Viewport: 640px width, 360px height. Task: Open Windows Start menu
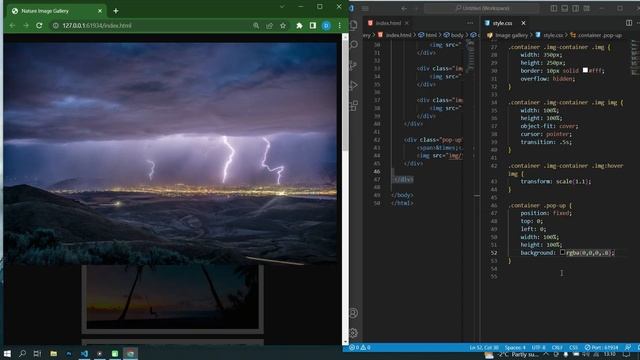tap(7, 353)
